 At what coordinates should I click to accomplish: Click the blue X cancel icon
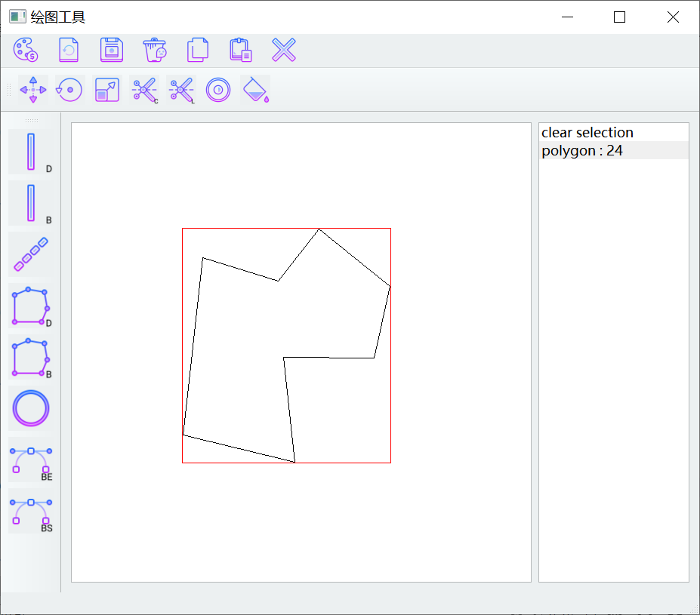pos(284,50)
